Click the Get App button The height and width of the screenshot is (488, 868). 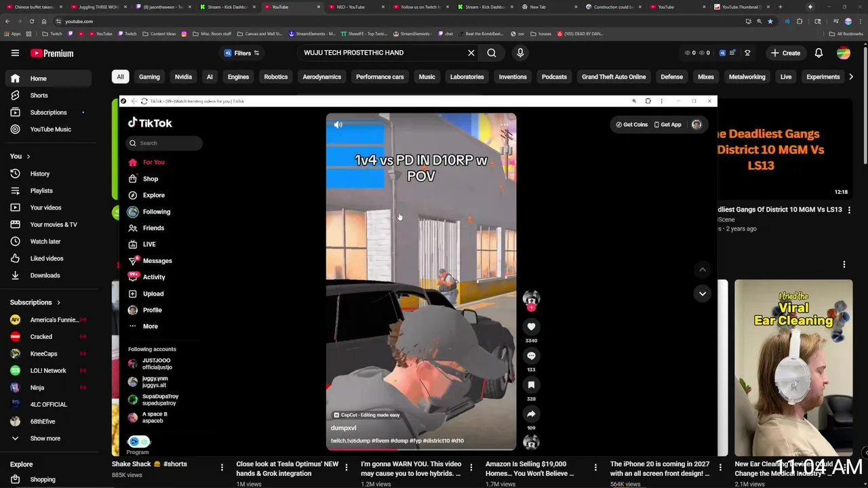click(667, 125)
